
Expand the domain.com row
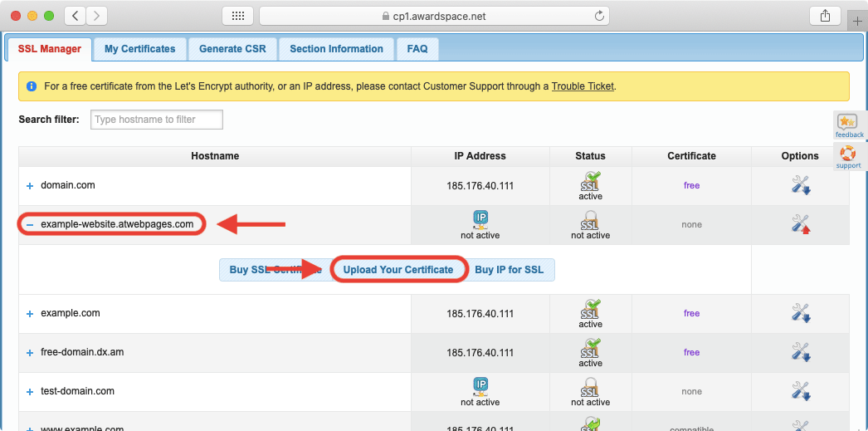tap(30, 186)
